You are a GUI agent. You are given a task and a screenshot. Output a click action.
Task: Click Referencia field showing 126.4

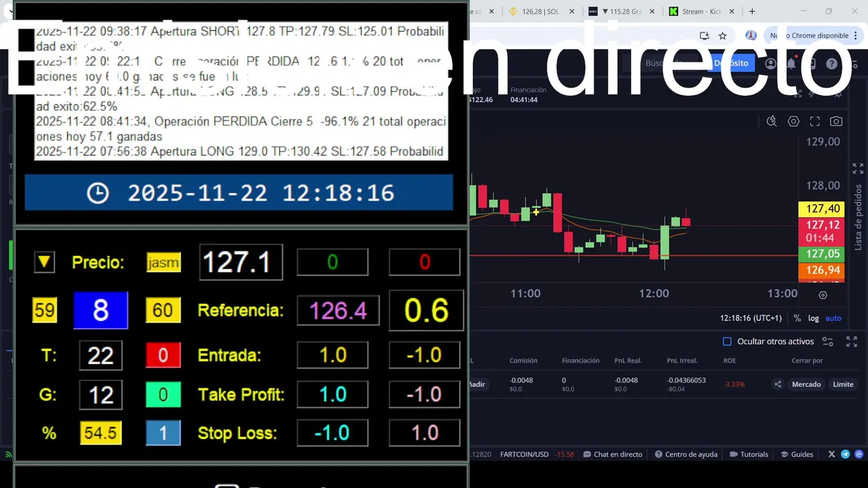(x=338, y=310)
